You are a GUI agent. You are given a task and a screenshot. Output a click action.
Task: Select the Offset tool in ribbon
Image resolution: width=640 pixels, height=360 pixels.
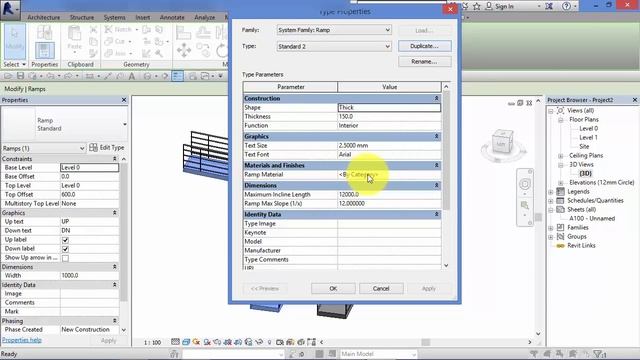pyautogui.click(x=203, y=33)
